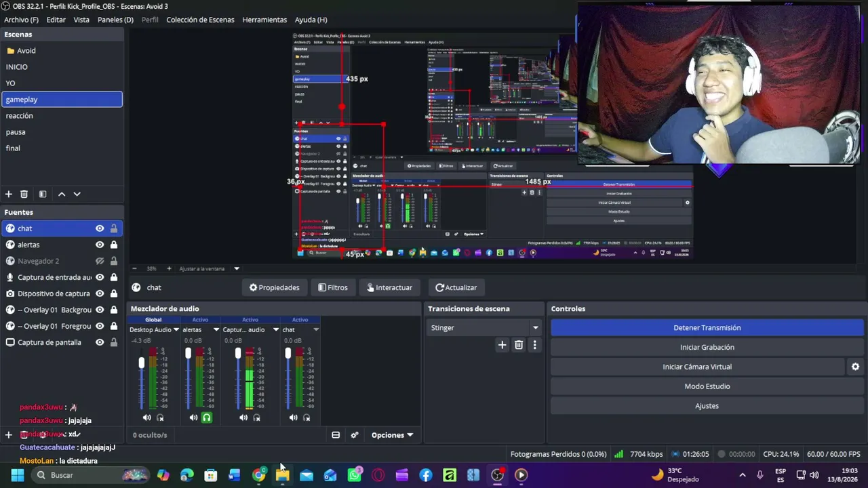Open advanced audio properties gear icon

[x=354, y=435]
